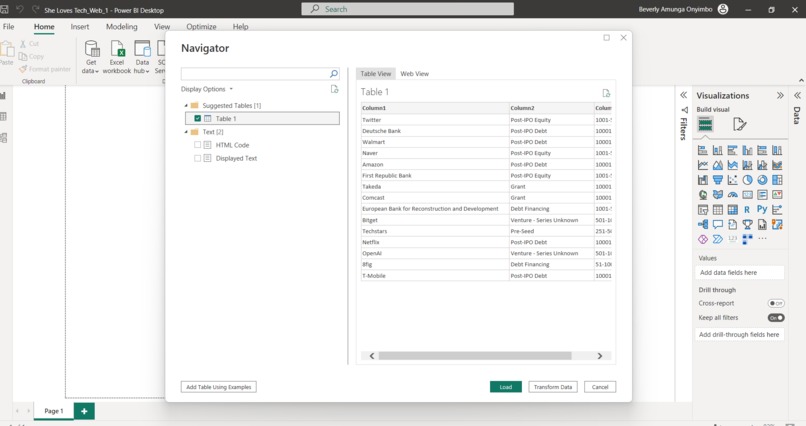Image resolution: width=806 pixels, height=426 pixels.
Task: Select the R script visual
Action: click(x=747, y=210)
